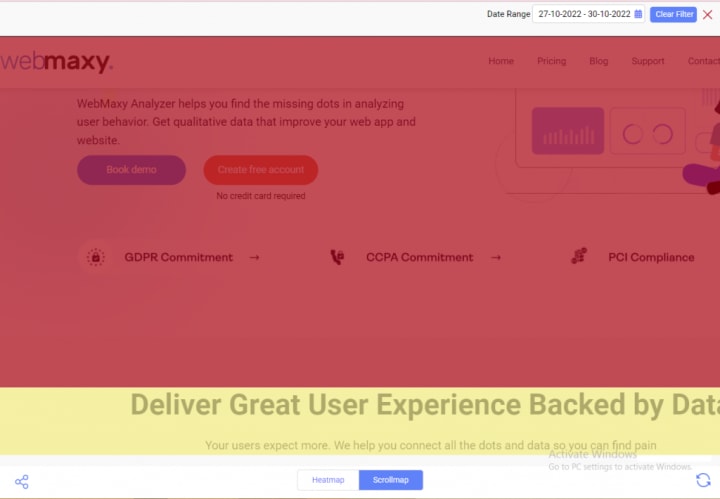Click the refresh icon at bottom right
The image size is (720, 499).
(703, 480)
